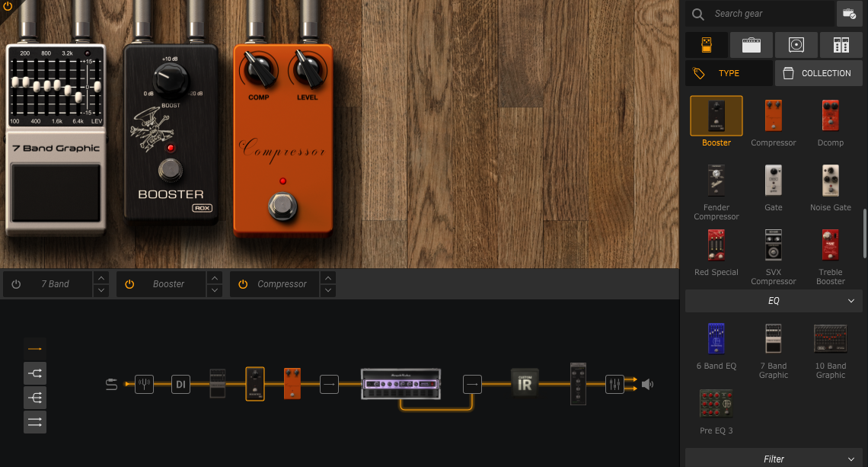The height and width of the screenshot is (467, 868).
Task: Expand the Filter category section
Action: click(774, 458)
